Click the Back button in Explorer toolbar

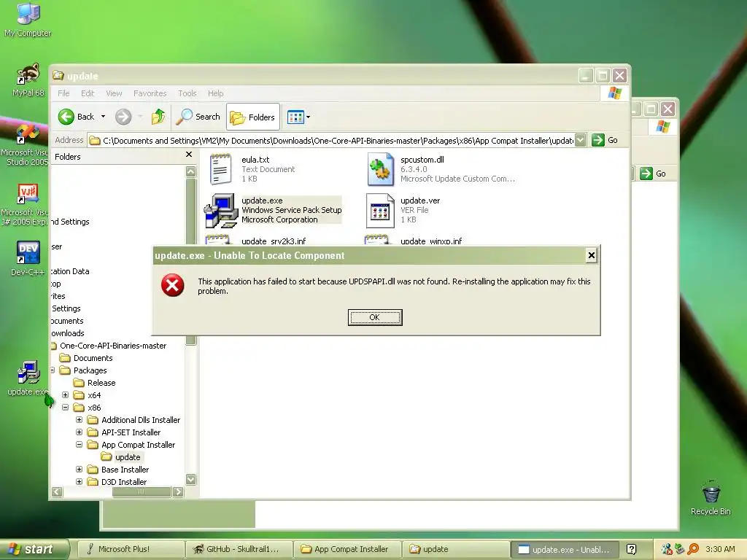coord(76,117)
